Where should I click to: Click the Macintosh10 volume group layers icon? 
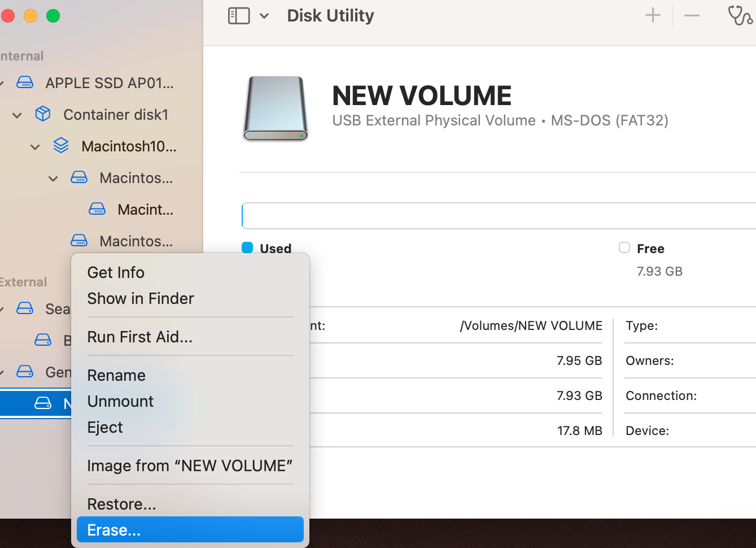61,146
